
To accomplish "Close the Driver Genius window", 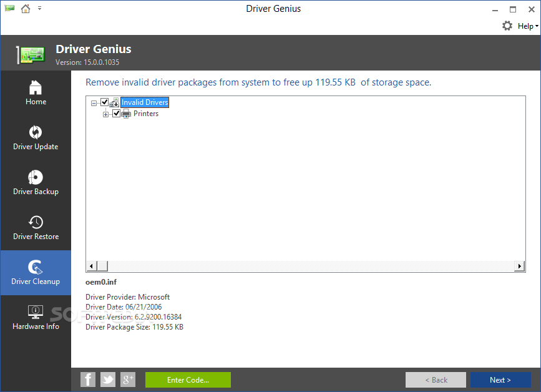I will pos(532,9).
